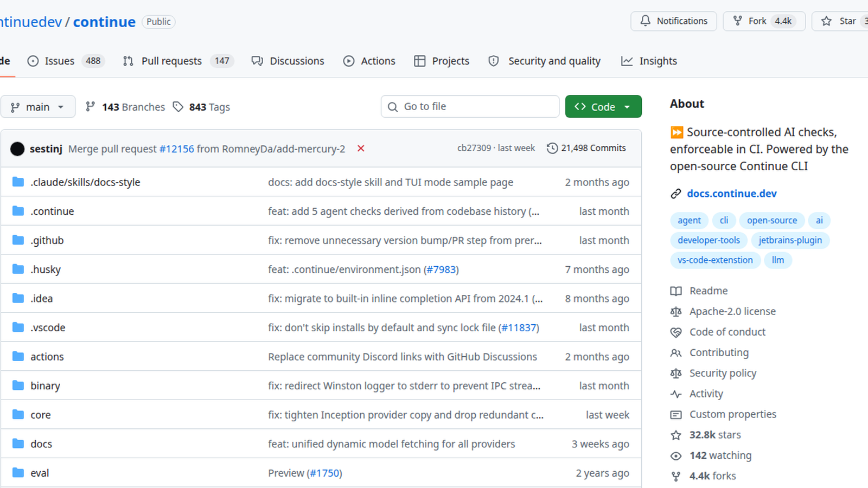Viewport: 868px width, 488px height.
Task: Click the failed checks red X icon
Action: click(x=361, y=149)
